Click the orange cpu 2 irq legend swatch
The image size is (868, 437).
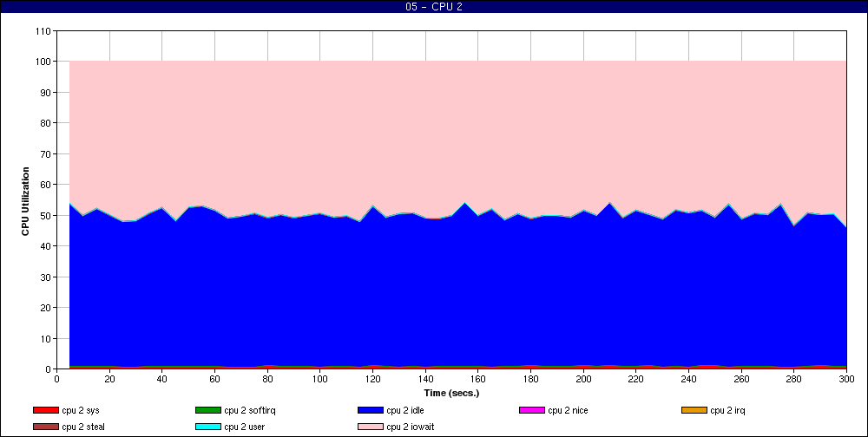click(x=694, y=410)
